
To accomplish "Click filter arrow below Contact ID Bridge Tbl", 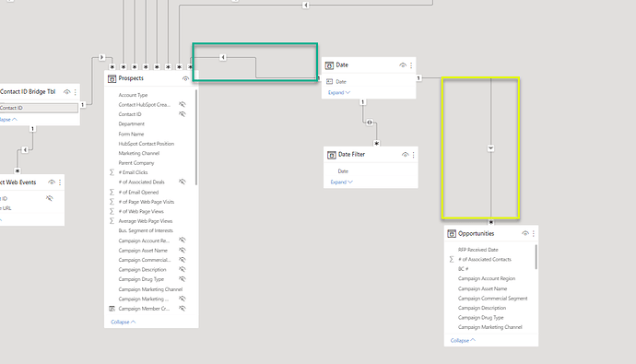I will [25, 149].
